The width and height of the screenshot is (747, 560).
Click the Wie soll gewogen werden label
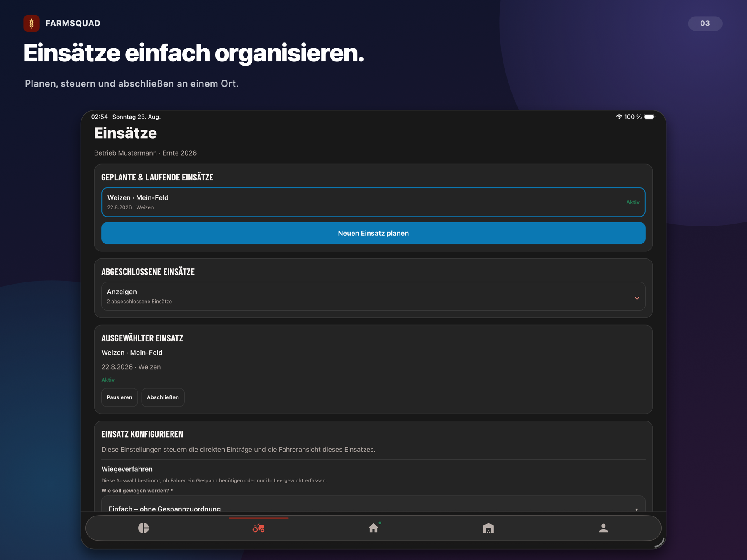[137, 491]
